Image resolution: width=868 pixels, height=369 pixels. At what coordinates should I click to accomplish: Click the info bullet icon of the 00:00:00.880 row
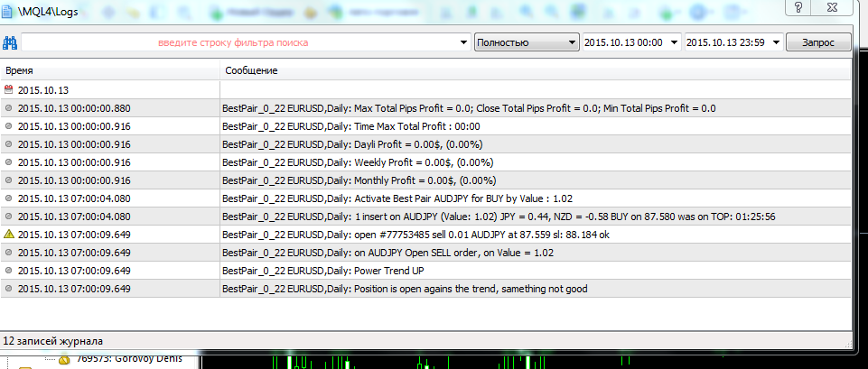click(8, 108)
